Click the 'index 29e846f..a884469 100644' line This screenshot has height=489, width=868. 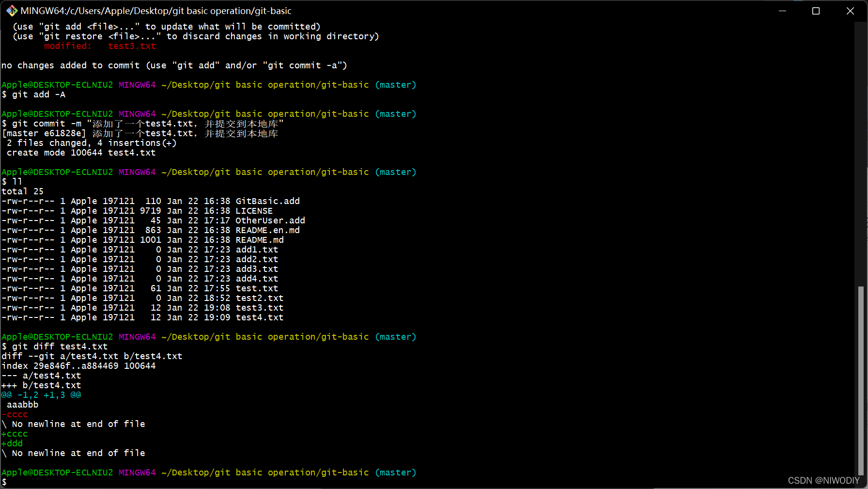click(78, 366)
